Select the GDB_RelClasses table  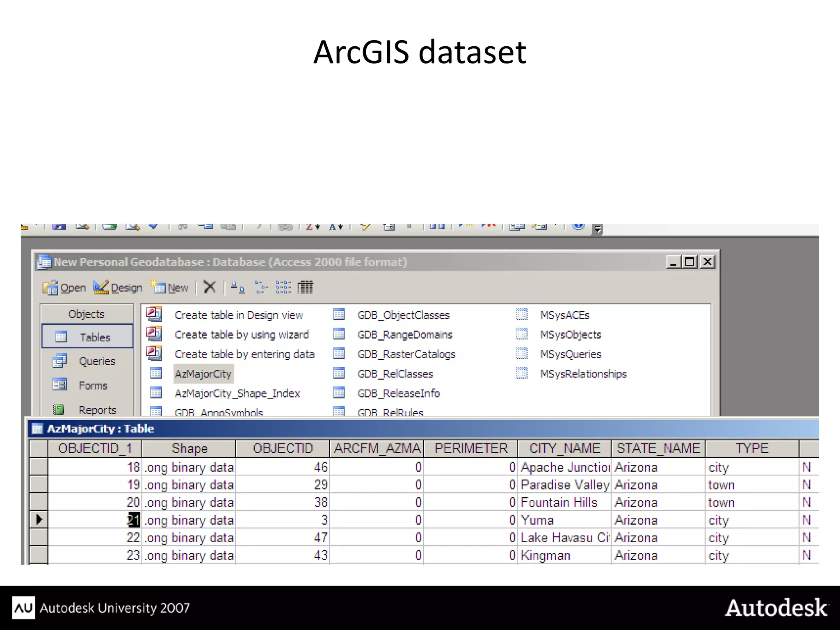click(x=395, y=374)
